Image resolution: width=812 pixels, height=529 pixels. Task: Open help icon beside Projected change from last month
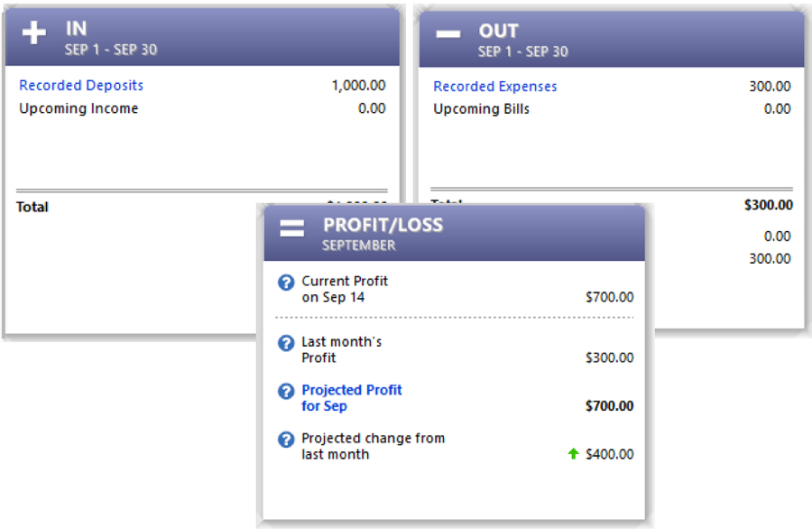pos(286,440)
